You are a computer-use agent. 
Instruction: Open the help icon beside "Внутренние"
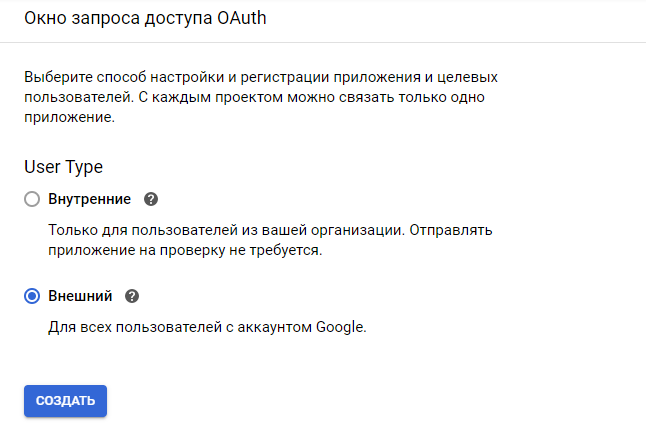coord(152,199)
